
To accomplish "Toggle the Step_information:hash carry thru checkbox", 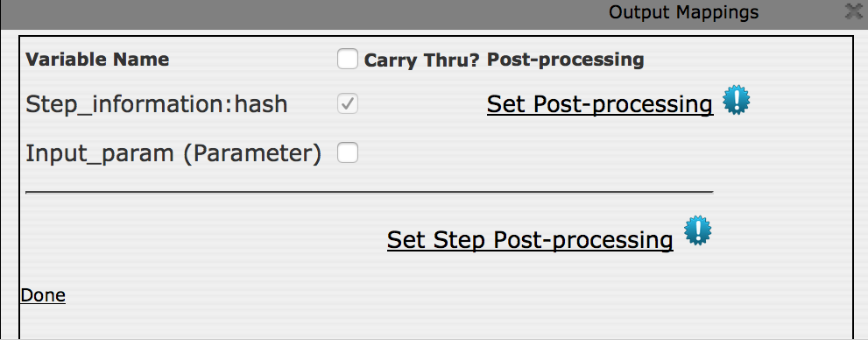I will tap(348, 104).
